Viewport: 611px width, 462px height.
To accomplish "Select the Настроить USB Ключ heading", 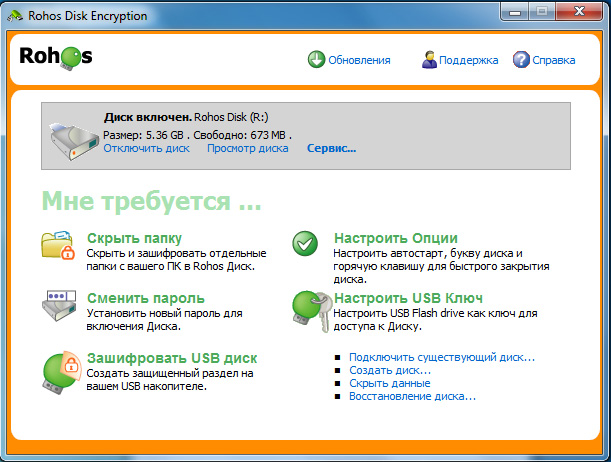I will [x=408, y=298].
